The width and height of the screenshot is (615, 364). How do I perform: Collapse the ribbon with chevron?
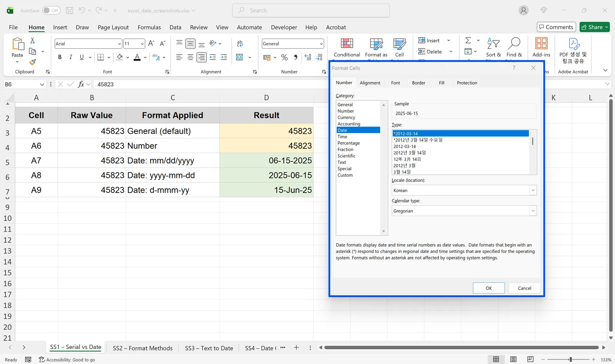(x=605, y=70)
